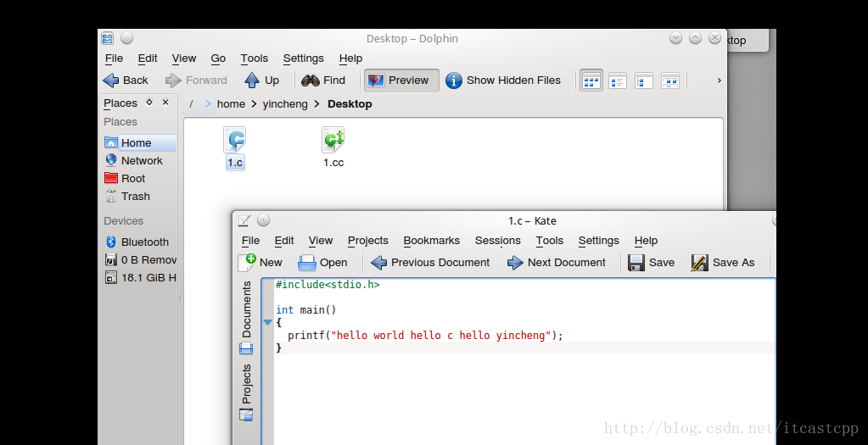Click Kate window icon in titlebar

click(x=244, y=220)
